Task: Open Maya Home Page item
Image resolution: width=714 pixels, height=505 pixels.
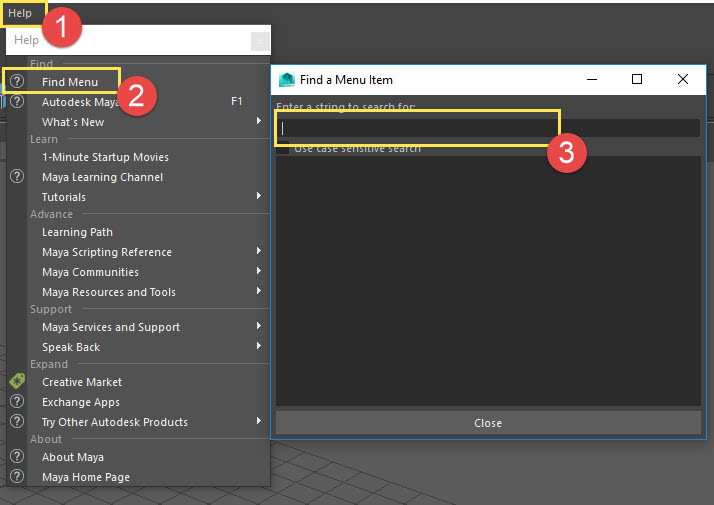Action: point(86,477)
